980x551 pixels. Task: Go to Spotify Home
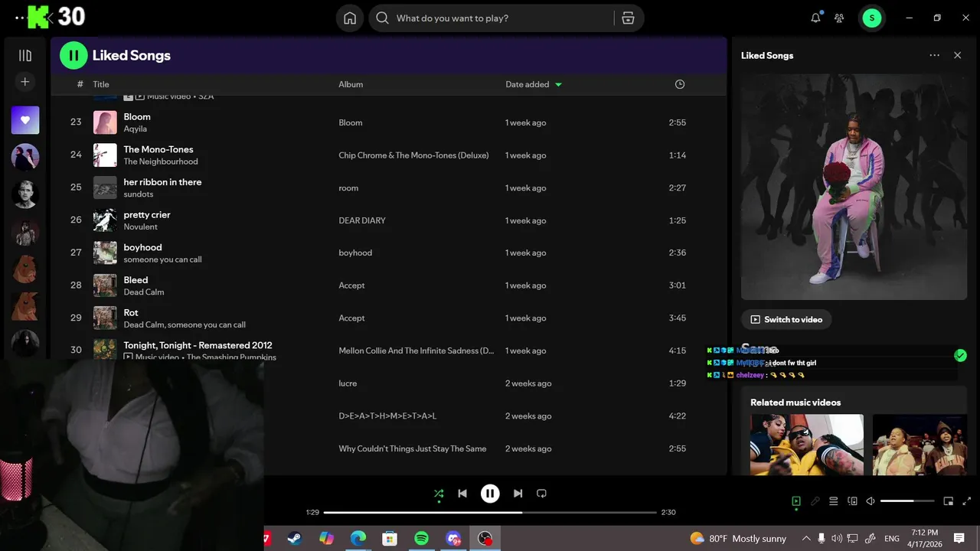(x=350, y=18)
